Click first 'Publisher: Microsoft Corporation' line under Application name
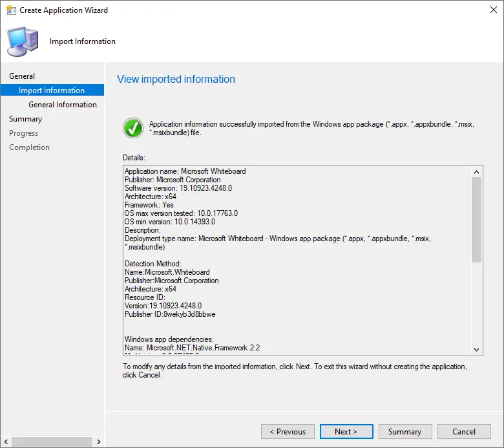Viewport: 504px width, 448px height. [173, 180]
